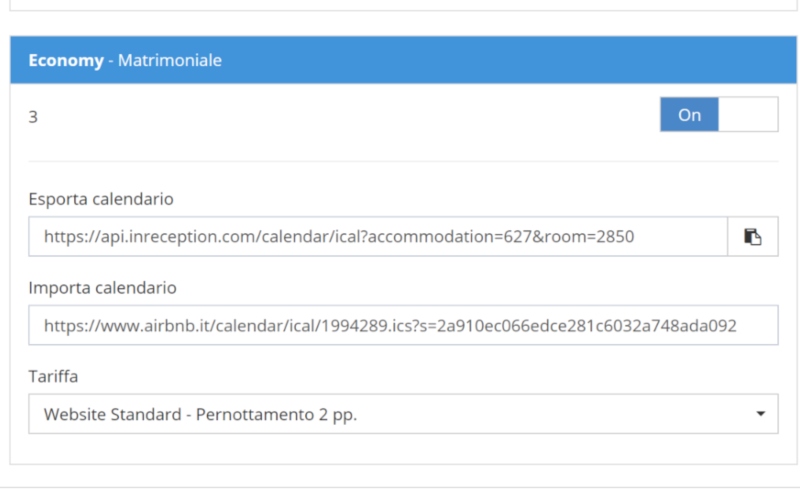Viewport: 800px width, 490px height.
Task: Open the Tariffa dropdown
Action: tap(403, 414)
